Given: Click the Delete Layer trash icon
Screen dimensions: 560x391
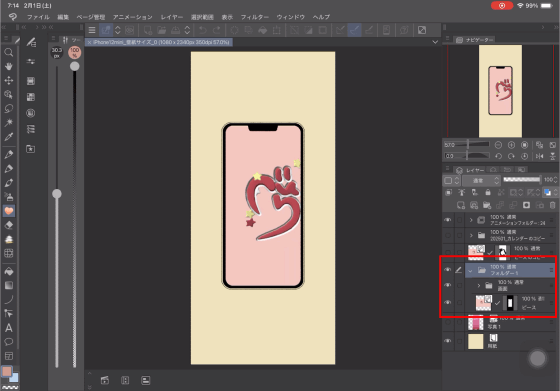Looking at the screenshot, I should click(x=552, y=205).
